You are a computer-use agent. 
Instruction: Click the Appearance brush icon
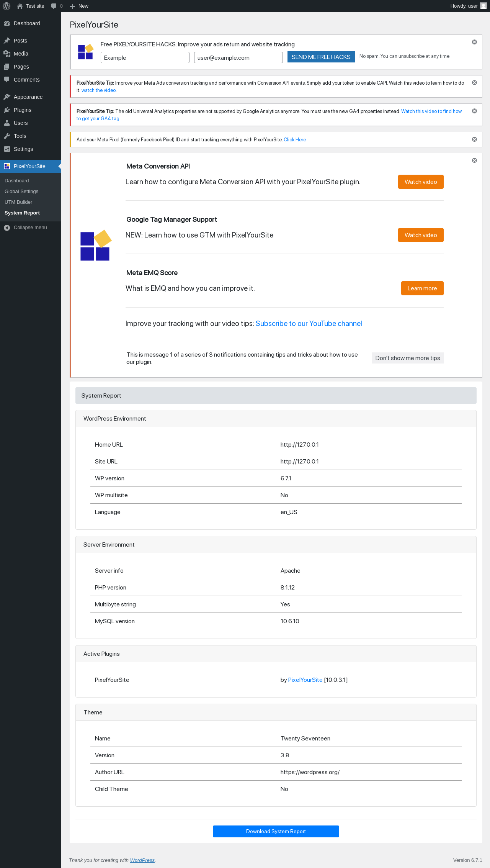pos(7,97)
